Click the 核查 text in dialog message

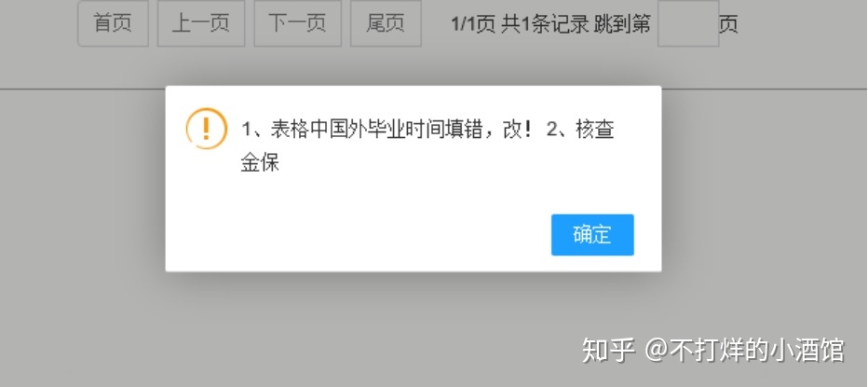coord(595,131)
